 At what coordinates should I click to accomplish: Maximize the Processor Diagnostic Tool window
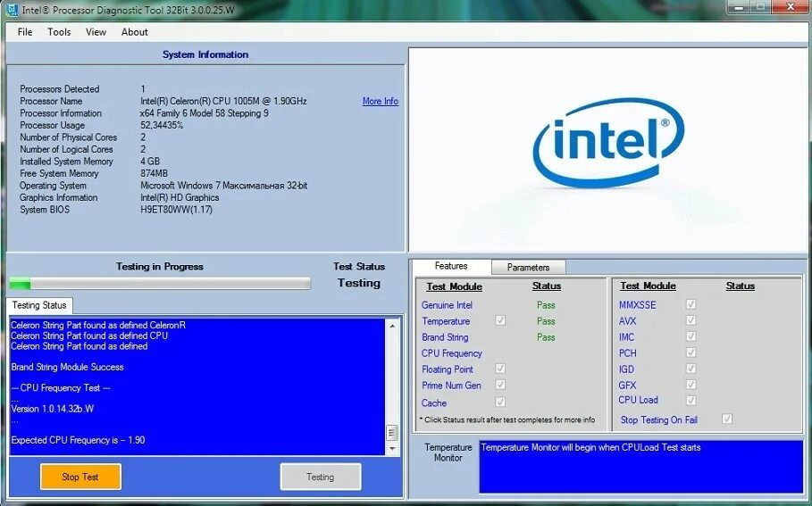pyautogui.click(x=761, y=7)
